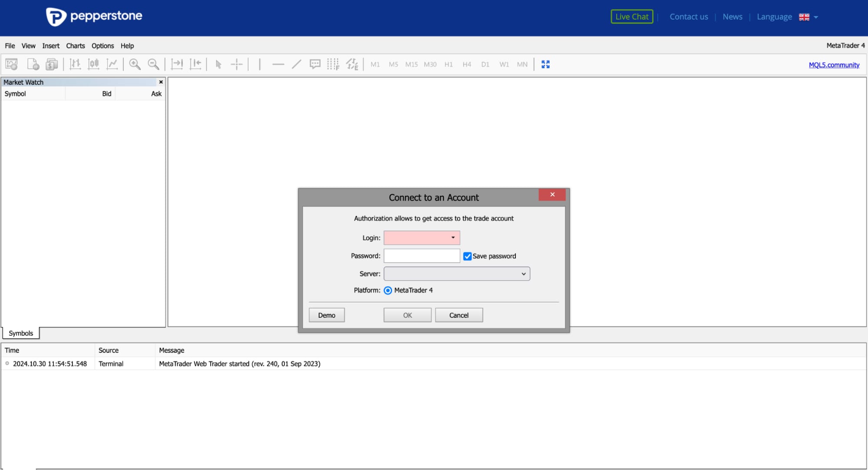Sort by Symbol column header
The width and height of the screenshot is (868, 470).
point(33,94)
